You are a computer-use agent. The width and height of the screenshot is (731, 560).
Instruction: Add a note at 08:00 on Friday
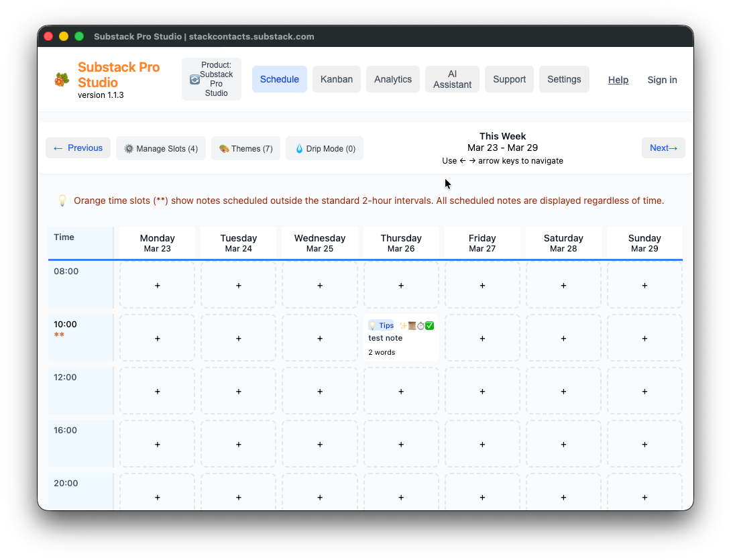pos(482,285)
